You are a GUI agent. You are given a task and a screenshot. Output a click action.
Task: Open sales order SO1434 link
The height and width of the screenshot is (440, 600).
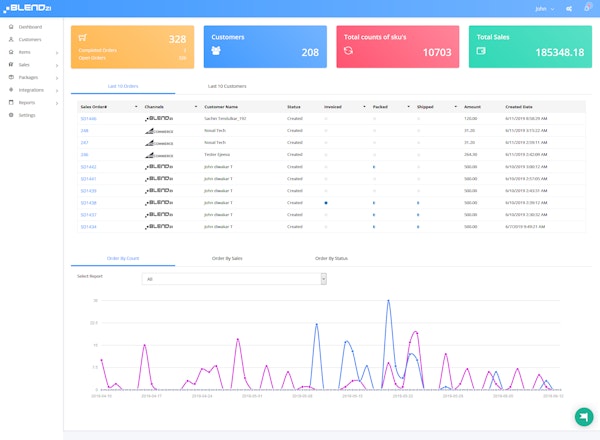point(89,227)
